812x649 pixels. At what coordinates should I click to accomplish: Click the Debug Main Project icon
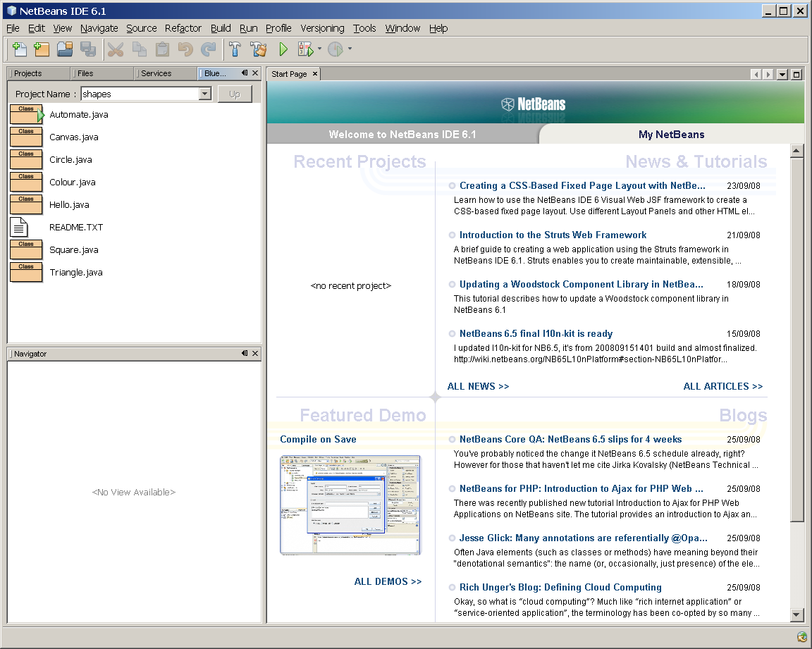(305, 49)
